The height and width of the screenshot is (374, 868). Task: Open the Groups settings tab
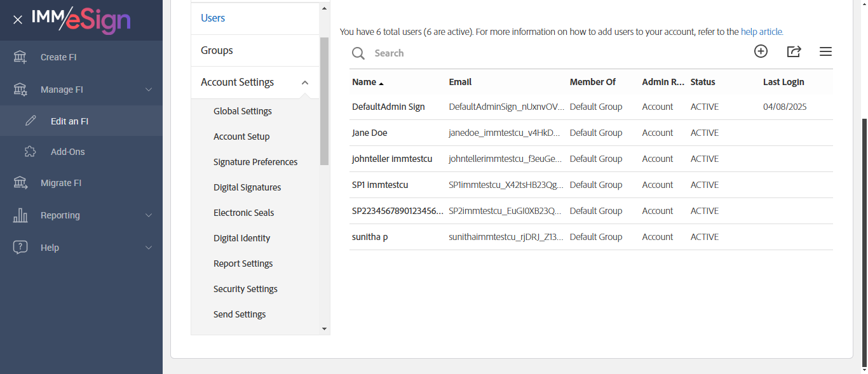[217, 50]
